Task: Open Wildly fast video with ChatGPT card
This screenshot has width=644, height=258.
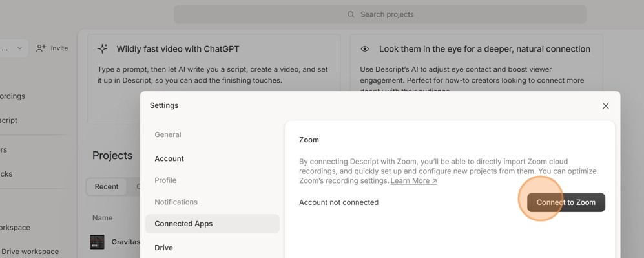Action: tap(214, 79)
